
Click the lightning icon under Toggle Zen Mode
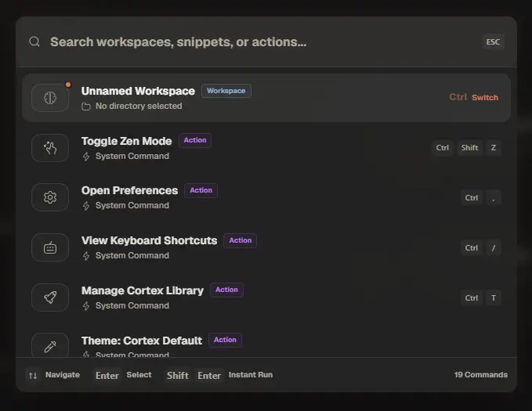coord(86,157)
